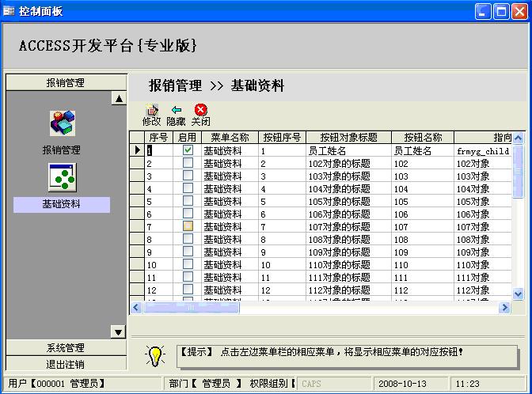Click the table vertical scrollbar down arrow

[518, 294]
